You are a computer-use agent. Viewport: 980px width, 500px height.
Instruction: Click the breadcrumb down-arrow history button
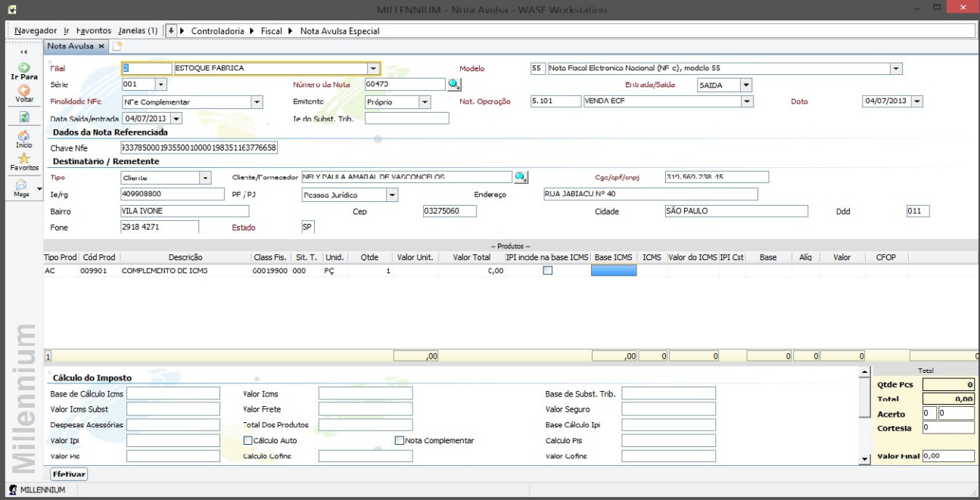pos(171,31)
